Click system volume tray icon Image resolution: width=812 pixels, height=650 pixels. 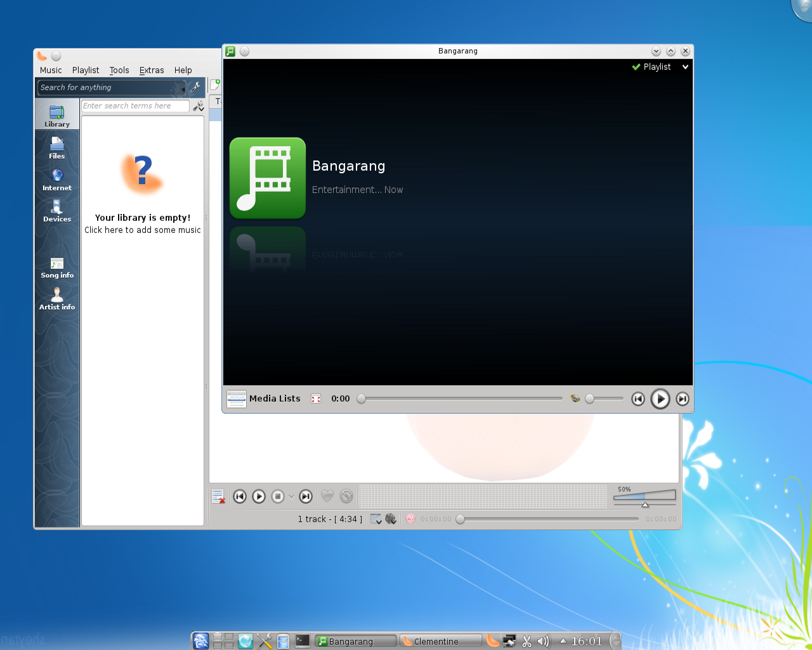point(543,641)
